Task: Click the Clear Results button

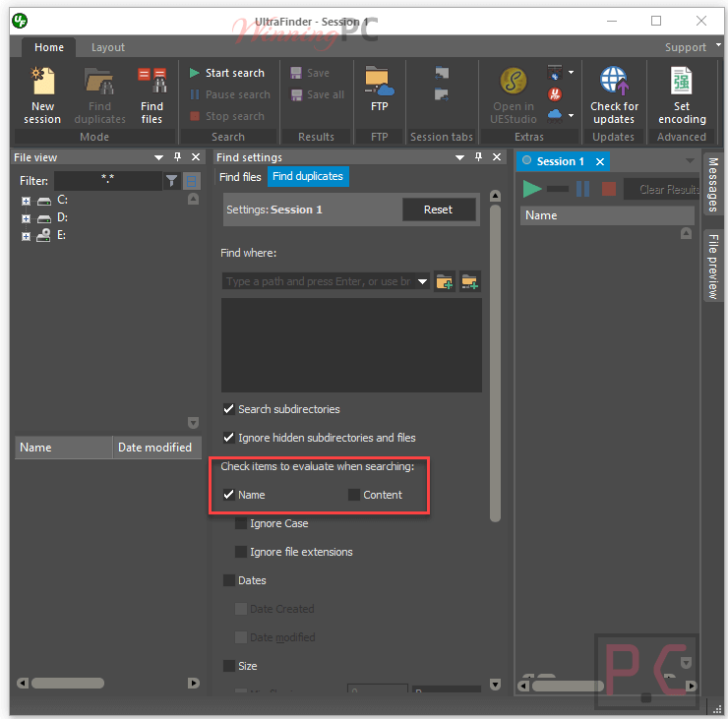Action: point(662,190)
